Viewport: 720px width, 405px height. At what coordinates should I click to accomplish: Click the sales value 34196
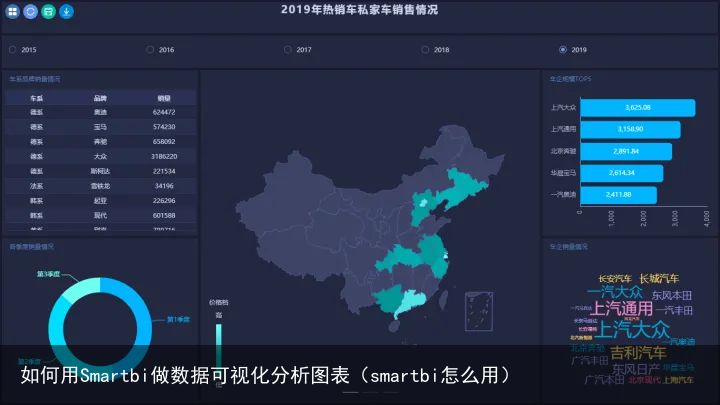click(x=164, y=186)
